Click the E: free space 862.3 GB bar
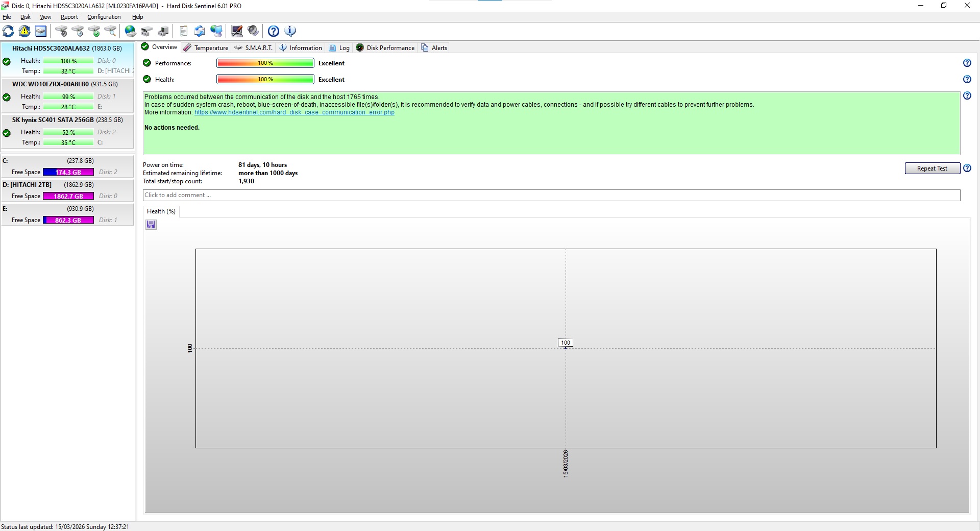The height and width of the screenshot is (531, 980). click(x=68, y=220)
